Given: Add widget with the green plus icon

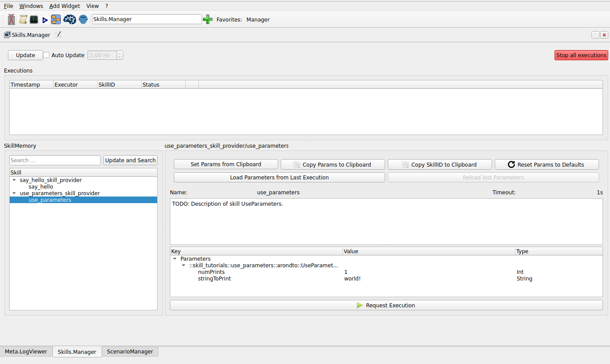Looking at the screenshot, I should click(207, 19).
